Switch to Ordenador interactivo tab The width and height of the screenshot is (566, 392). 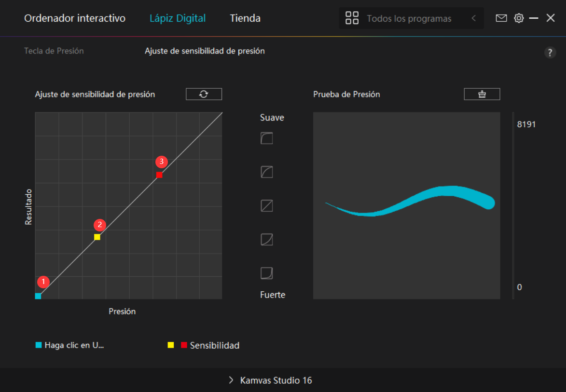75,18
